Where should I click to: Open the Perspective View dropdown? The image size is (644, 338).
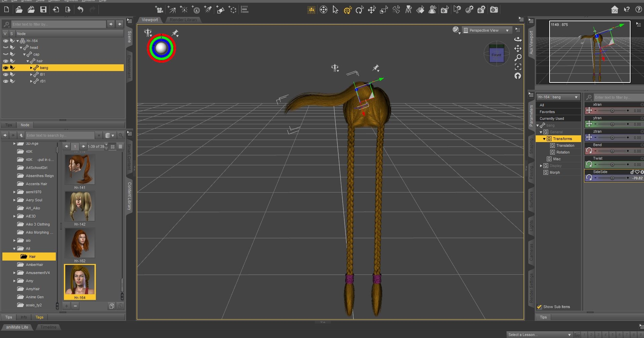pos(487,30)
